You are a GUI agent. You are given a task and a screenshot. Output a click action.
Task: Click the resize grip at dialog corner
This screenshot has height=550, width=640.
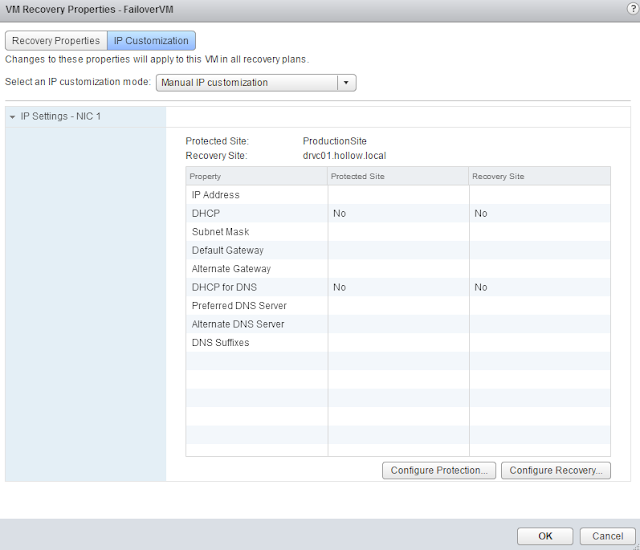pyautogui.click(x=637, y=547)
